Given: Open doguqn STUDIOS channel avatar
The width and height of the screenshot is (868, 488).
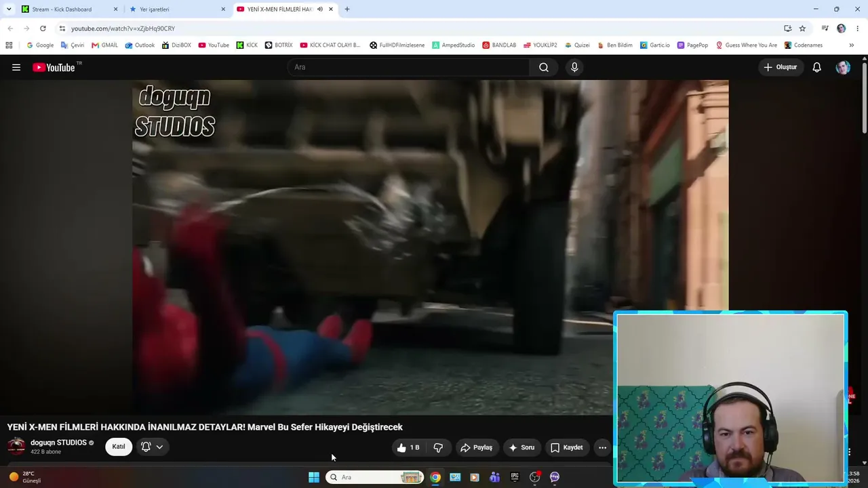Looking at the screenshot, I should (16, 446).
